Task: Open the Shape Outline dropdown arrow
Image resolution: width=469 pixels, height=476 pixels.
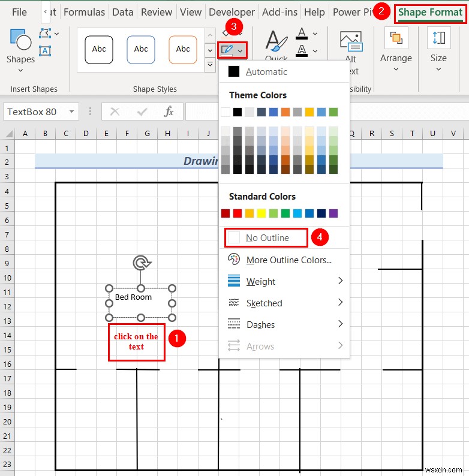Action: [x=240, y=51]
